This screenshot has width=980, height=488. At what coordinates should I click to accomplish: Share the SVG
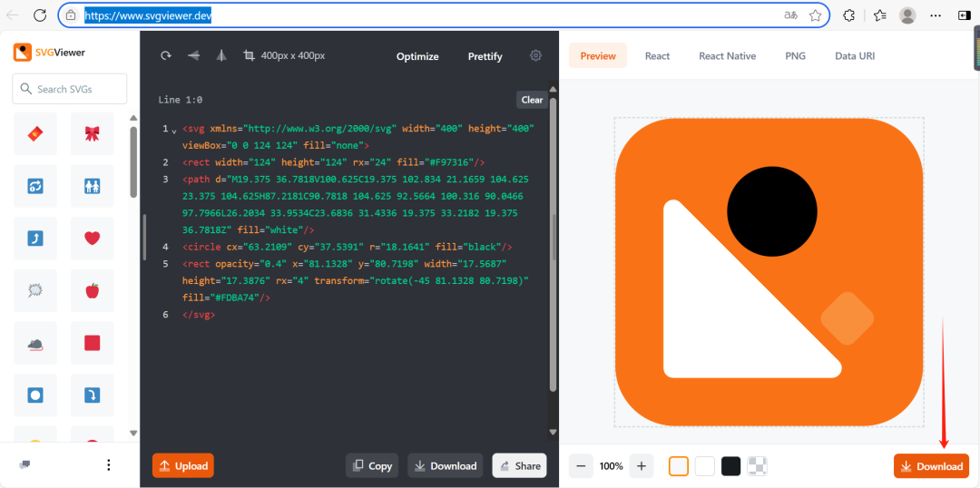pos(520,465)
